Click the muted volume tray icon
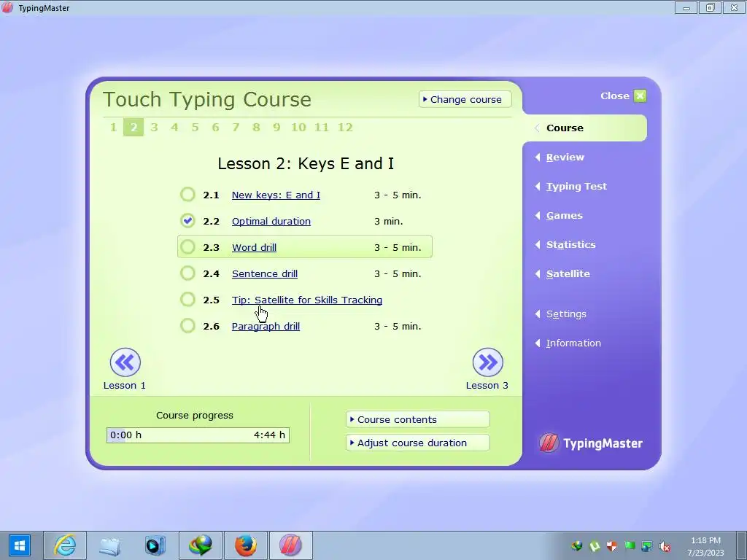The width and height of the screenshot is (747, 560). (665, 546)
